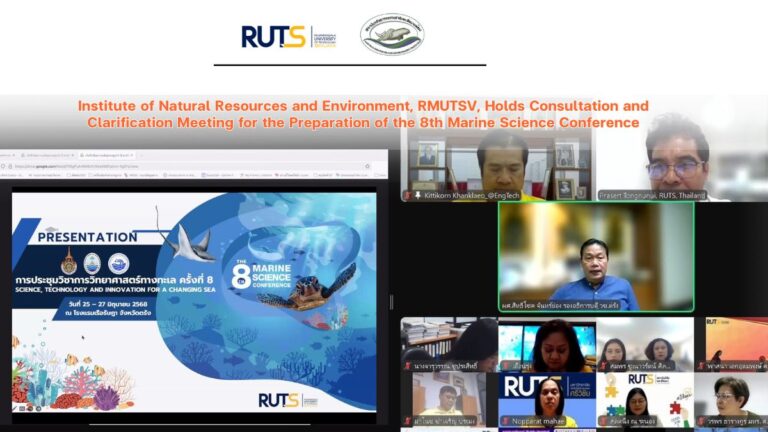Select the man in yellow shirt tile

pyautogui.click(x=449, y=399)
